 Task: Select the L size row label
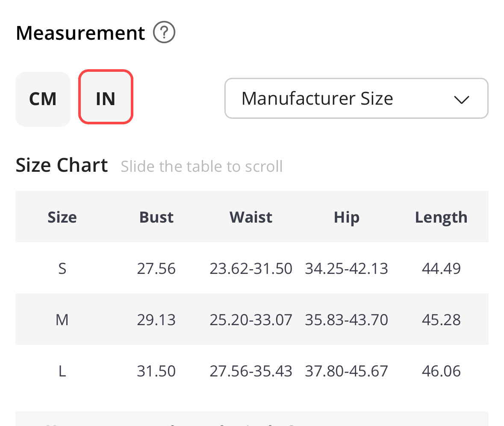click(62, 371)
